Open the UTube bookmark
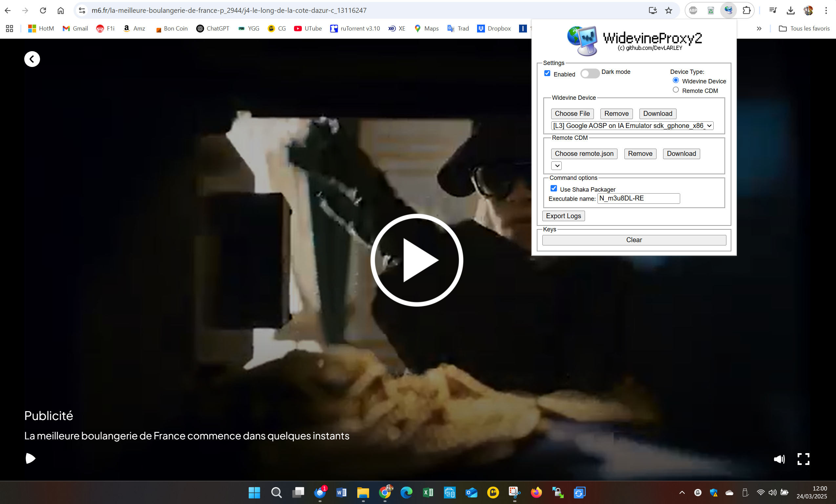This screenshot has width=836, height=504. [308, 29]
